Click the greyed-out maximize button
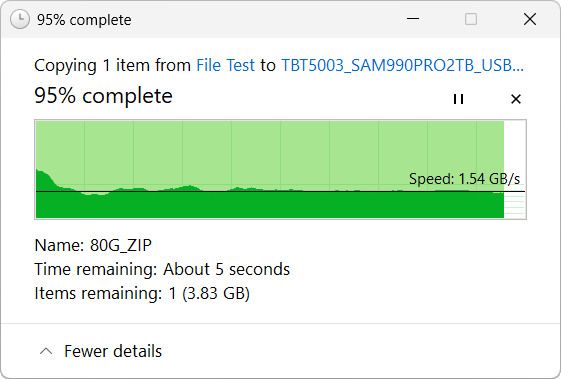 470,19
